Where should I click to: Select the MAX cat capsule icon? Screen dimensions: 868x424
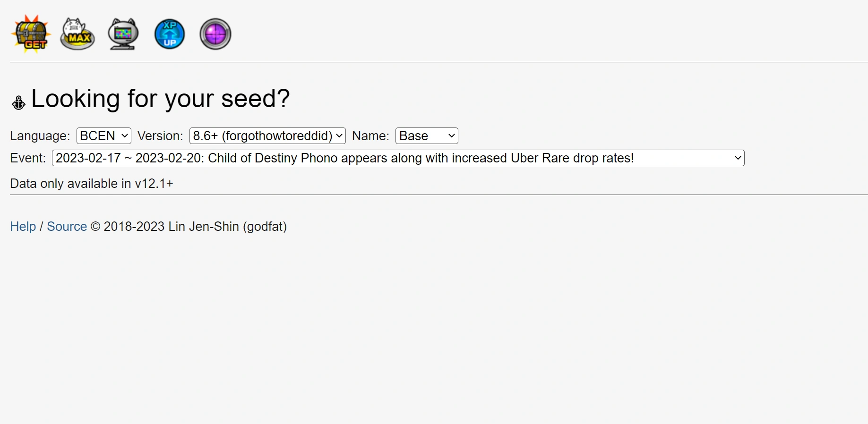tap(77, 34)
